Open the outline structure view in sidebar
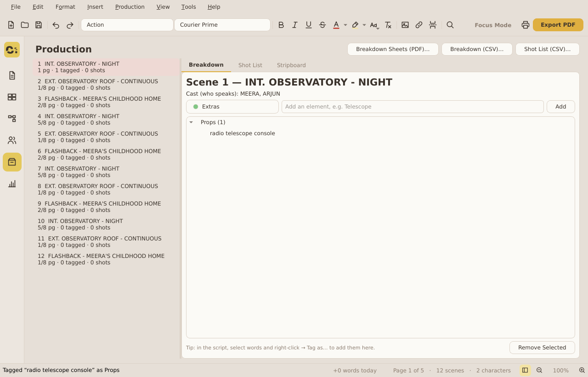Screen dimensions: 588x377 coord(12,119)
